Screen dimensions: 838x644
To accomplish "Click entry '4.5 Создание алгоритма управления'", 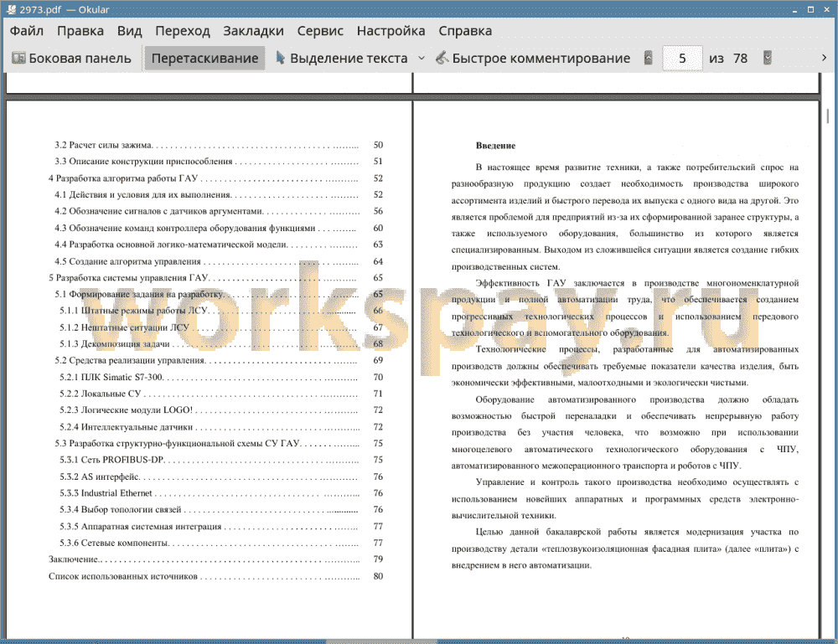I will 127,261.
